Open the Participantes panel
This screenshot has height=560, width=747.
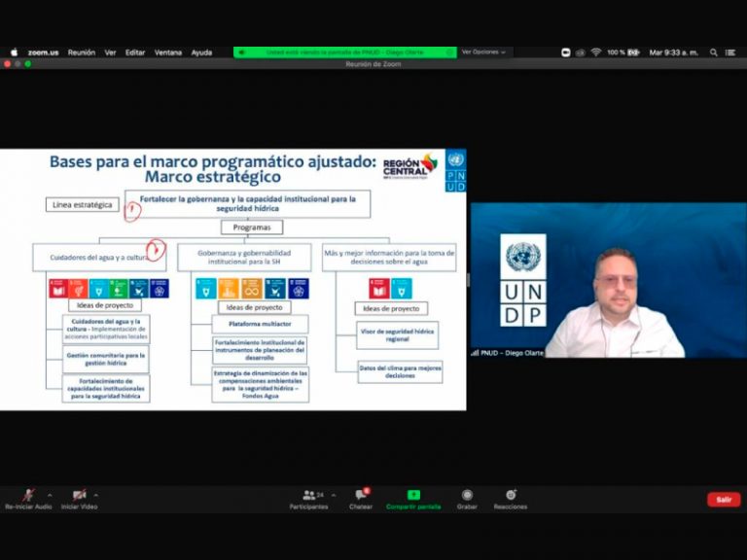309,495
